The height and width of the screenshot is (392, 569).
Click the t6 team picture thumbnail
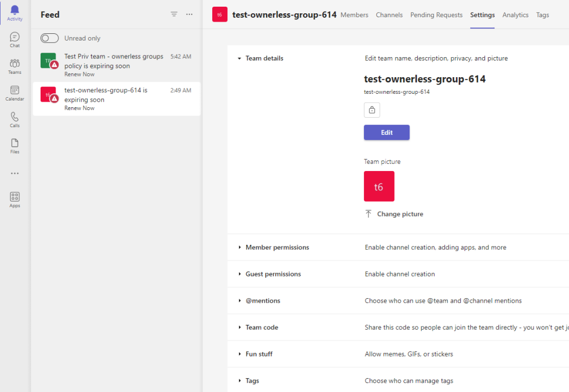pos(379,186)
